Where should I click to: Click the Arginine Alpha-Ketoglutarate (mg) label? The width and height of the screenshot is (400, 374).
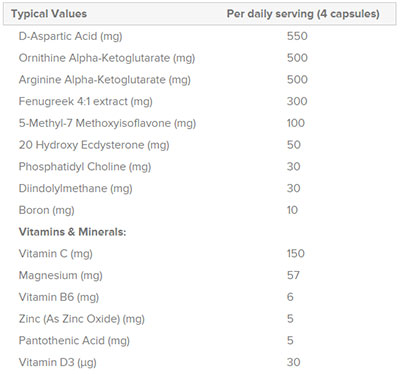(105, 80)
